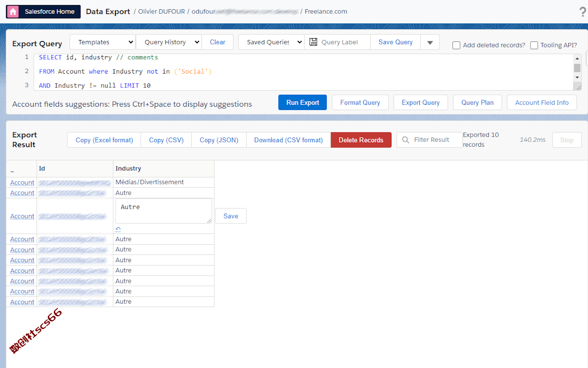Open Account Field Info
This screenshot has width=588, height=368.
(542, 103)
